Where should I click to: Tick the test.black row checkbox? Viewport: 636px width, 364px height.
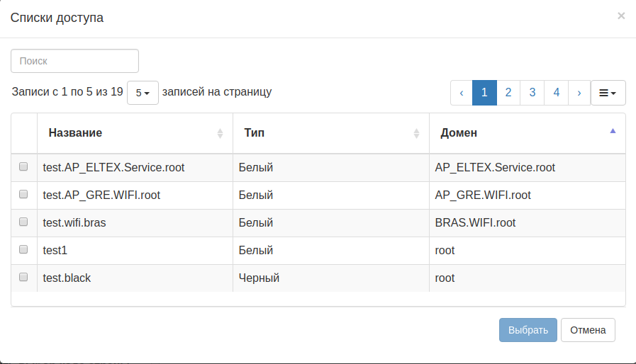point(23,278)
